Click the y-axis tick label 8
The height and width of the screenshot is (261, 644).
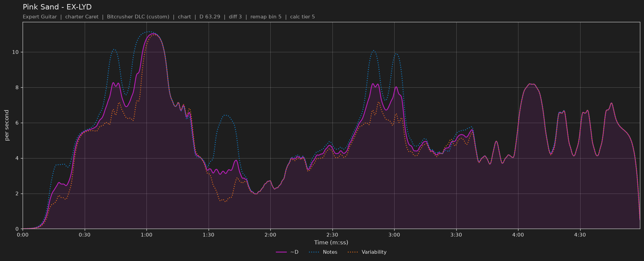tap(18, 88)
